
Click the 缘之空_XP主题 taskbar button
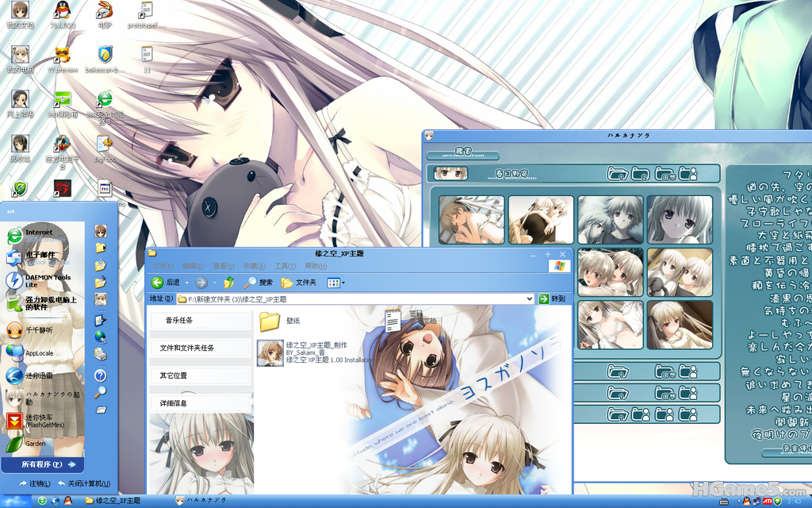(113, 501)
